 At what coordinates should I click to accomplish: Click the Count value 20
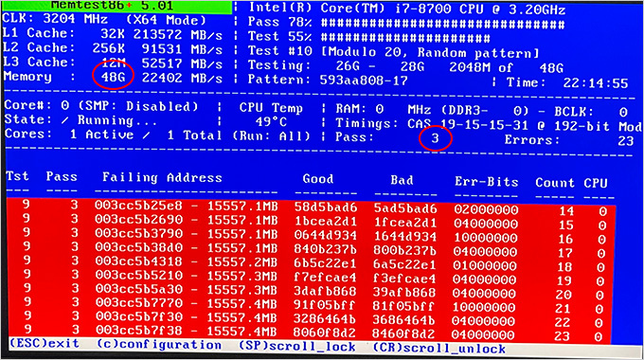coord(563,295)
